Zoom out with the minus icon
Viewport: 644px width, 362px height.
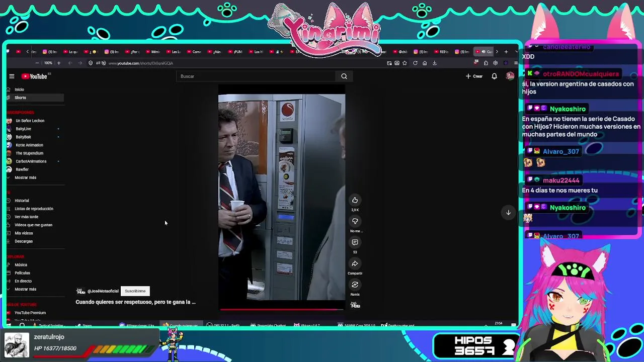click(37, 63)
